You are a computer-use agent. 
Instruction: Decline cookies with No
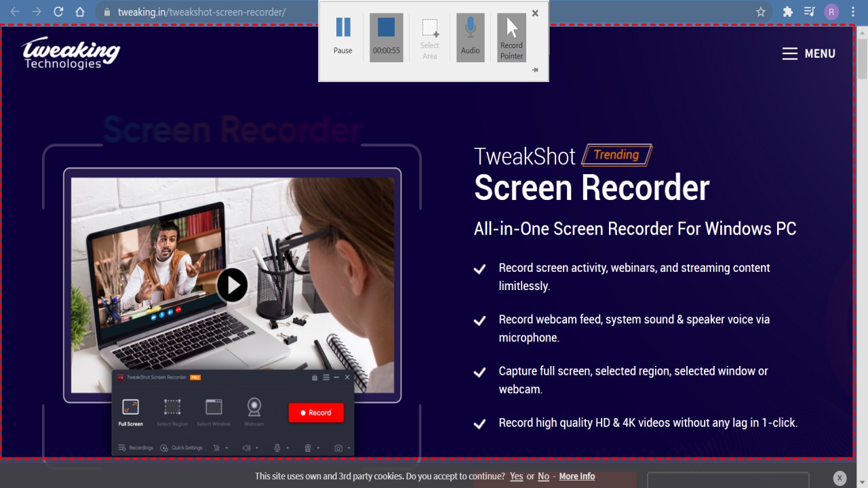click(x=543, y=476)
